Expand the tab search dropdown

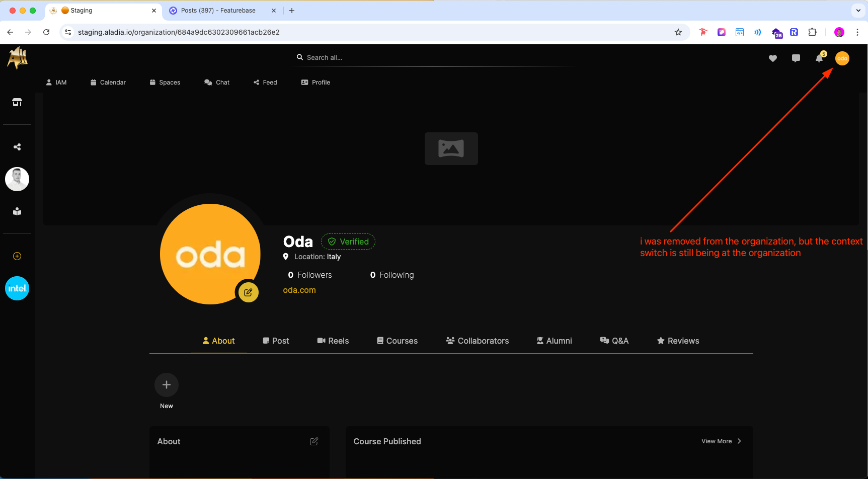[858, 11]
